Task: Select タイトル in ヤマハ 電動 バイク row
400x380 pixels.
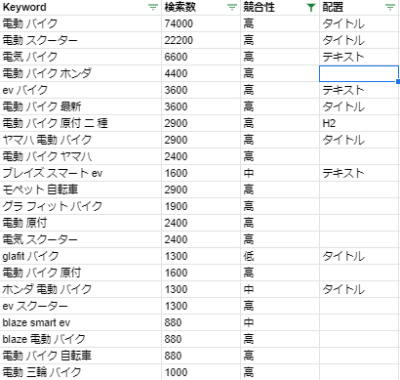Action: (x=359, y=140)
